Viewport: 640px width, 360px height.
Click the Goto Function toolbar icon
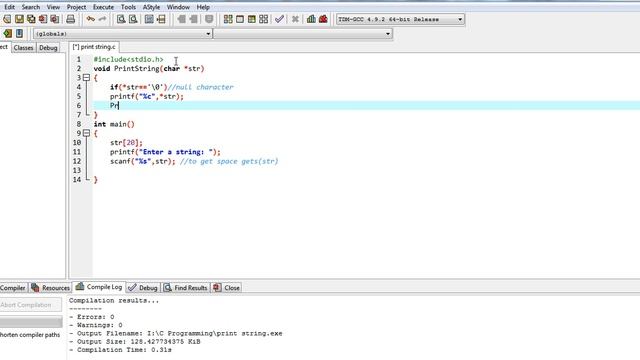click(x=149, y=19)
